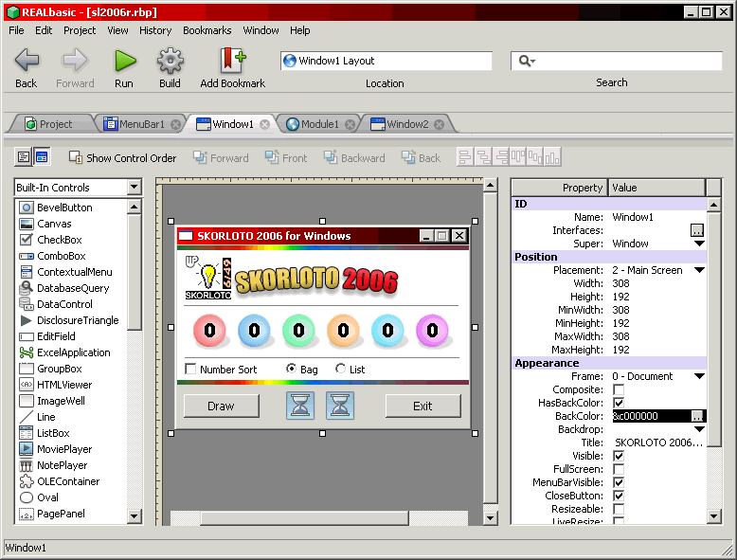
Task: Open Interfaces ellipsis button
Action: [x=696, y=230]
